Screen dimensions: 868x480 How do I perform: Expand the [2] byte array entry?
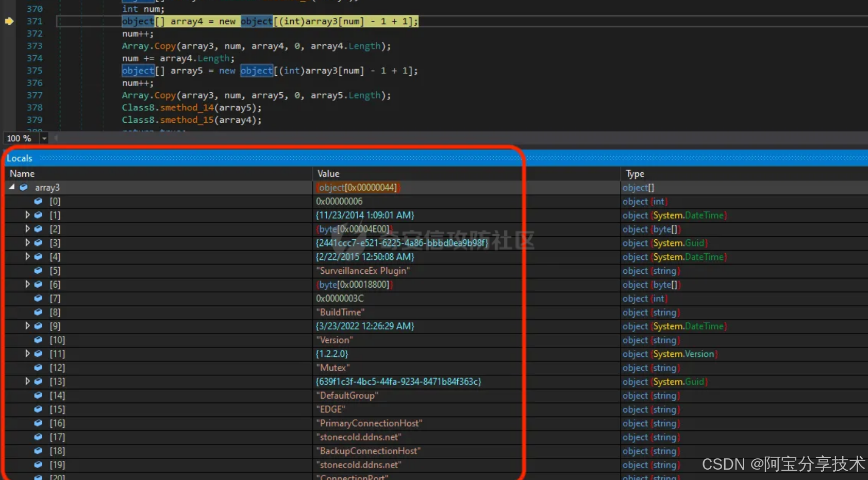click(x=27, y=229)
